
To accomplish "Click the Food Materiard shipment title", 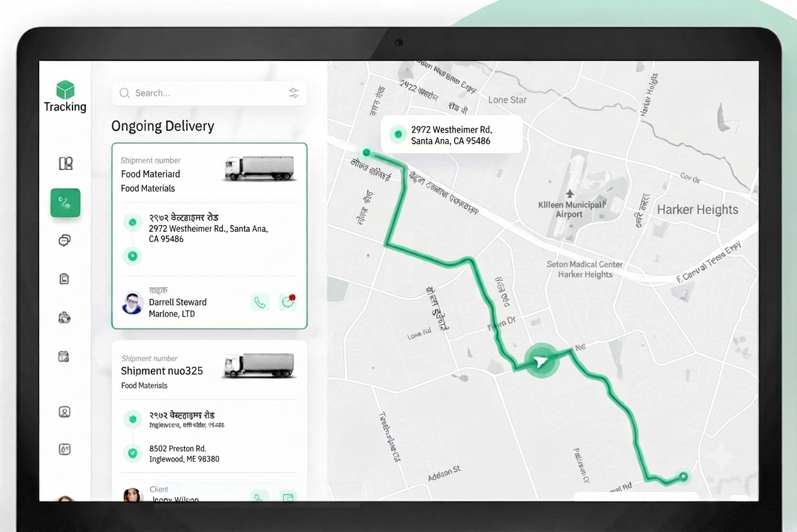I will point(151,174).
